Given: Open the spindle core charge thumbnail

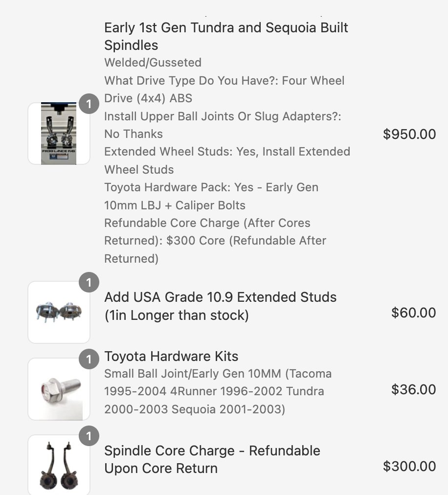Looking at the screenshot, I should [x=59, y=465].
